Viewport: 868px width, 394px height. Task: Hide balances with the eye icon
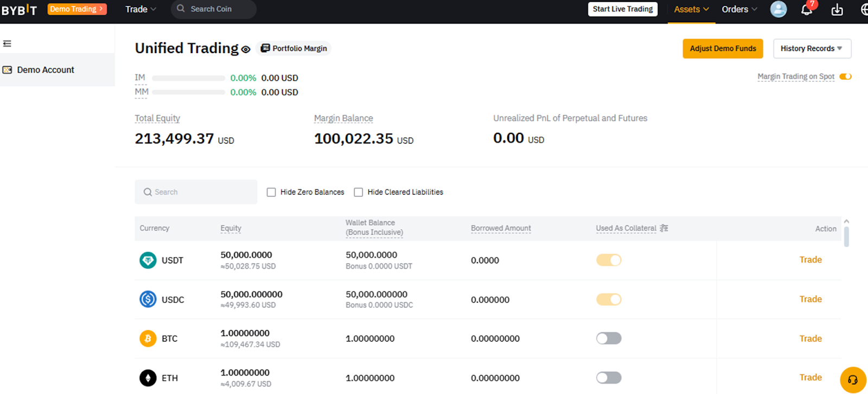coord(246,49)
